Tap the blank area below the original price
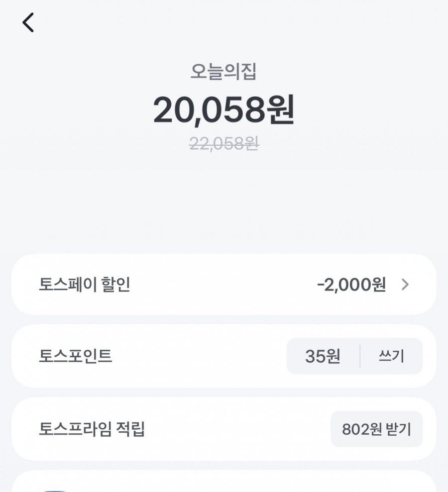 (x=224, y=201)
